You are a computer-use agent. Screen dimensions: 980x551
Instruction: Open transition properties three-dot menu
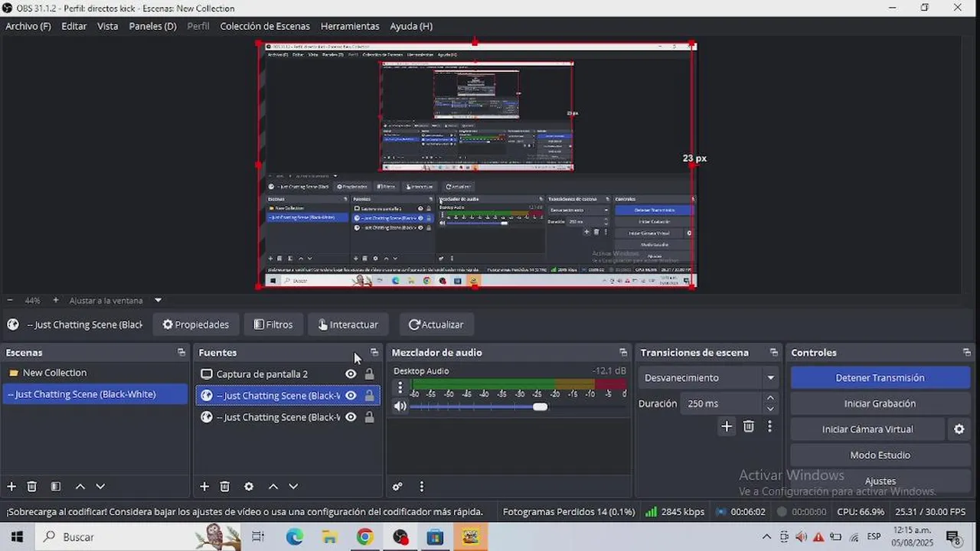coord(769,426)
